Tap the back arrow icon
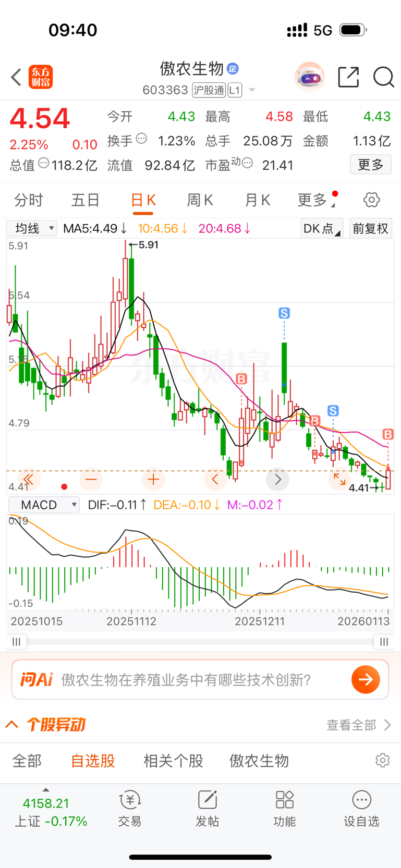This screenshot has width=401, height=868. pyautogui.click(x=16, y=77)
